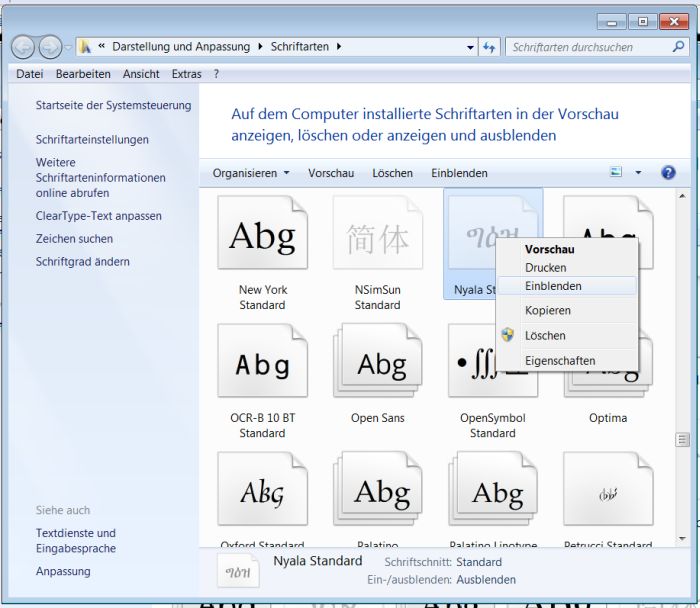
Task: Select the NSimSun Standard font icon
Action: point(378,233)
